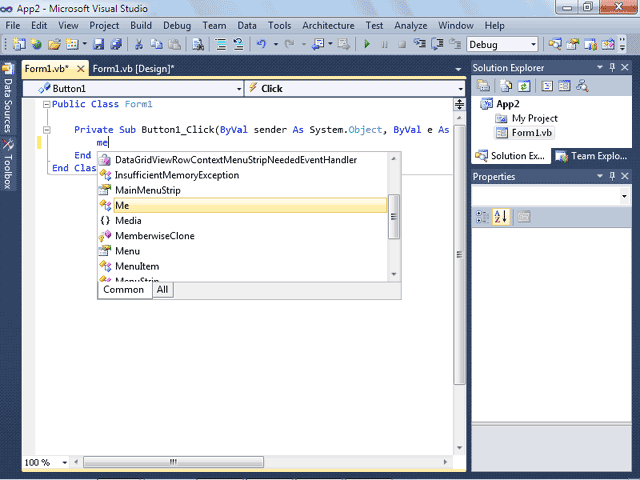Adjust the editor zoom level at 100 %
The height and width of the screenshot is (480, 640).
43,462
